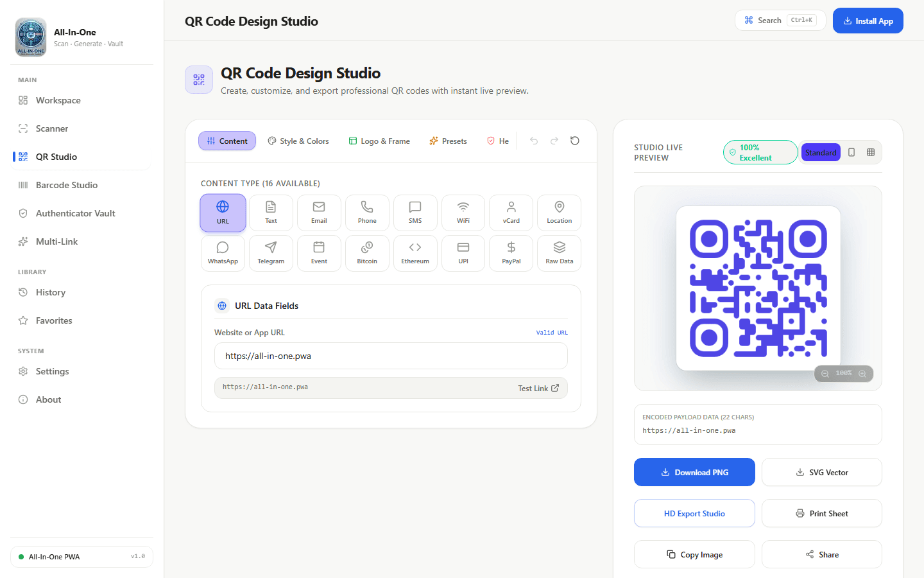The image size is (924, 578).
Task: Open the Test Link
Action: (538, 388)
